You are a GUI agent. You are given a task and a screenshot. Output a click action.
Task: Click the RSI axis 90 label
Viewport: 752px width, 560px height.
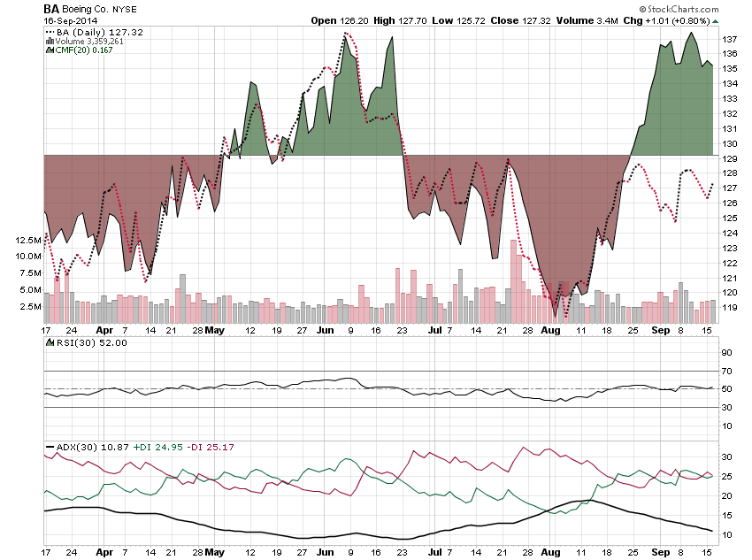(x=727, y=353)
